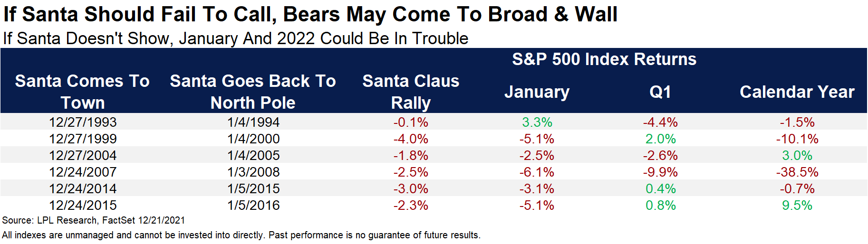The height and width of the screenshot is (244, 868).
Task: Click the Q1 column header
Action: (x=660, y=92)
